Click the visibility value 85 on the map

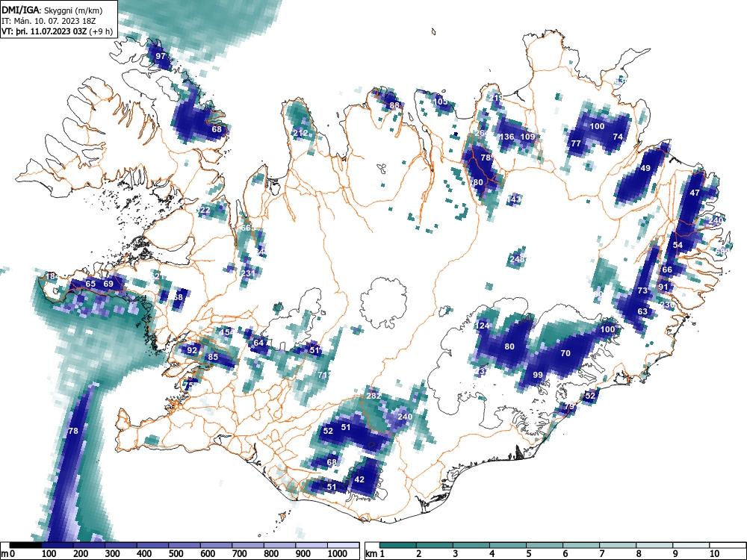tap(212, 357)
